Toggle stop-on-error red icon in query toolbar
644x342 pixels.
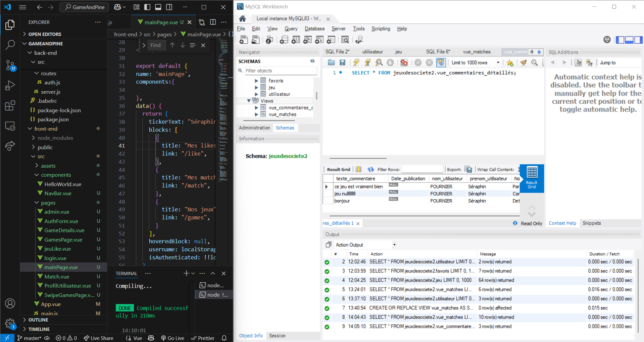coord(404,62)
